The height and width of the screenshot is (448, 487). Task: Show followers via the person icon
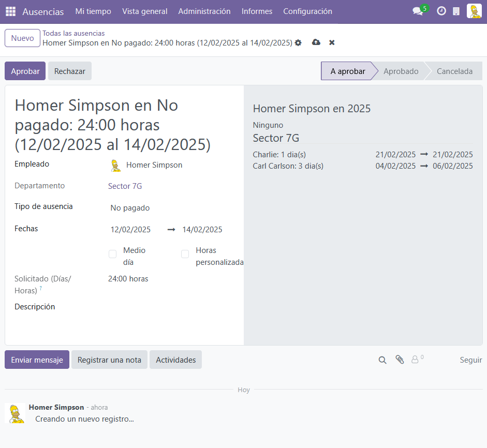tap(415, 360)
